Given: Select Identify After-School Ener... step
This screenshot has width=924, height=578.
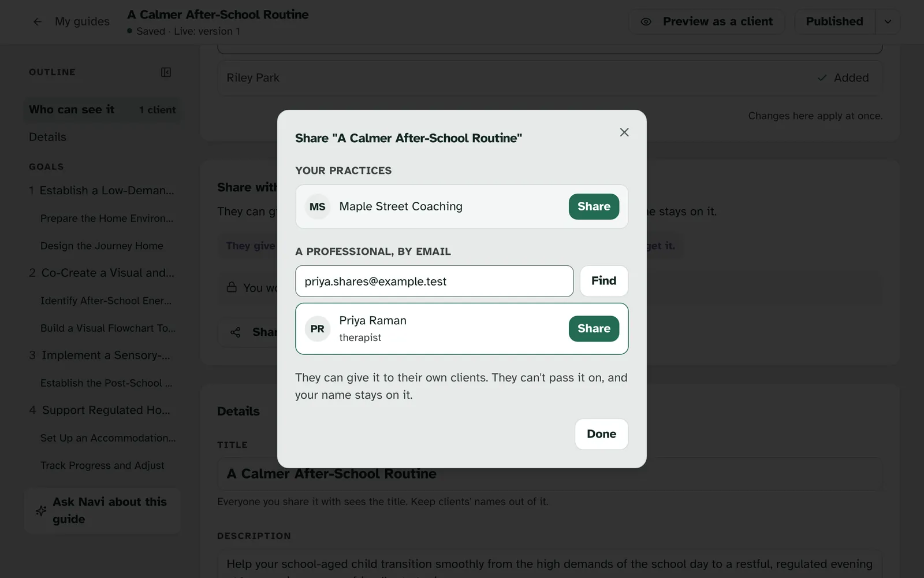Looking at the screenshot, I should 106,301.
